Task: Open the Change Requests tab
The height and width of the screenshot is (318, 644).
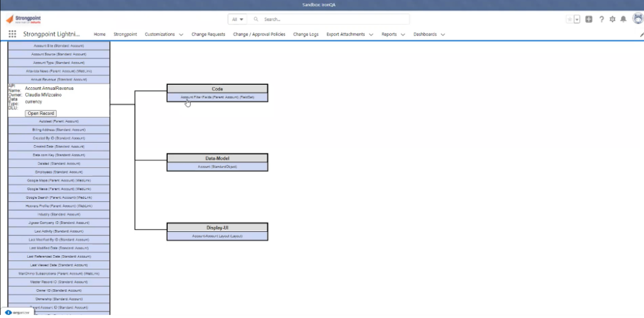Action: point(208,35)
